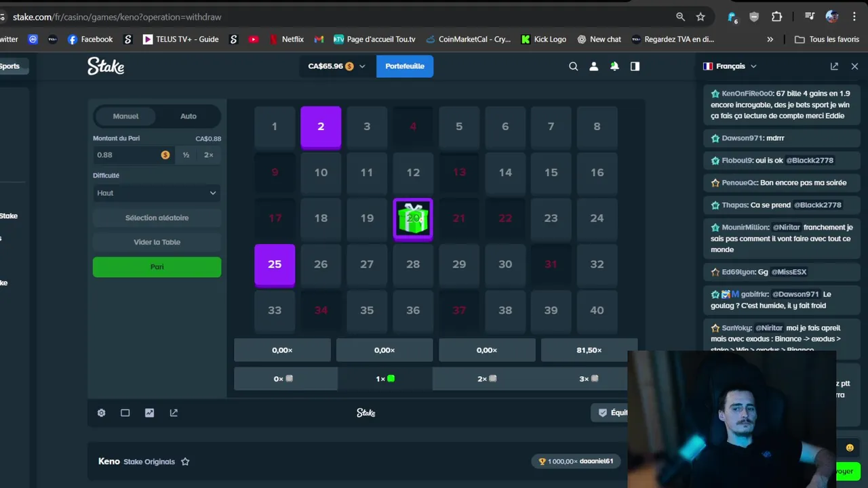Open the Kick Logo bookmark
This screenshot has width=868, height=488.
coord(543,39)
